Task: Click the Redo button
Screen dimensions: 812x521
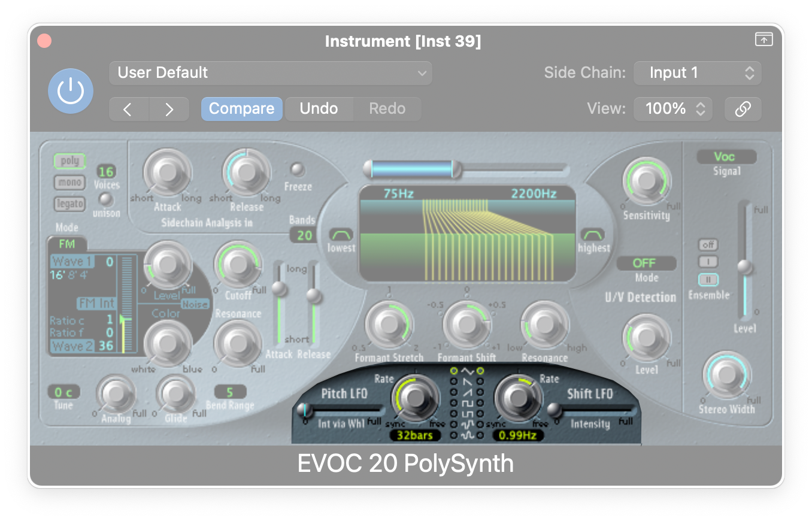Action: [x=387, y=109]
